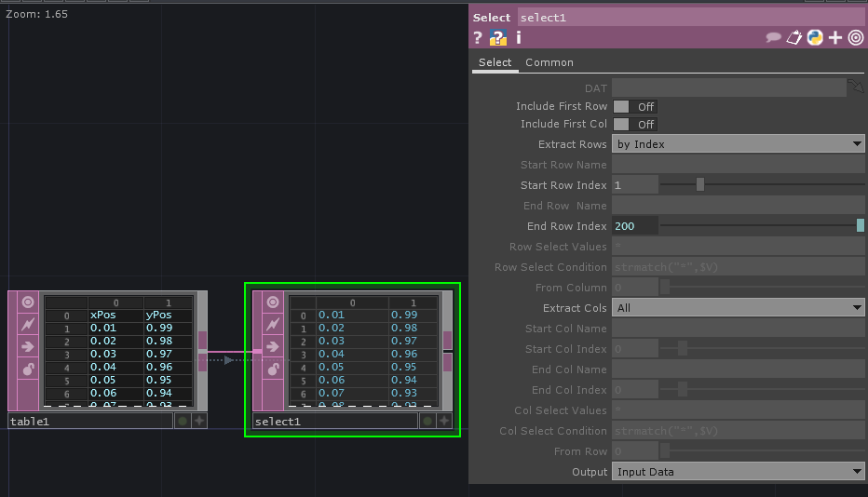Viewport: 868px width, 497px height.
Task: Open the Extract Cols dropdown
Action: pyautogui.click(x=739, y=308)
